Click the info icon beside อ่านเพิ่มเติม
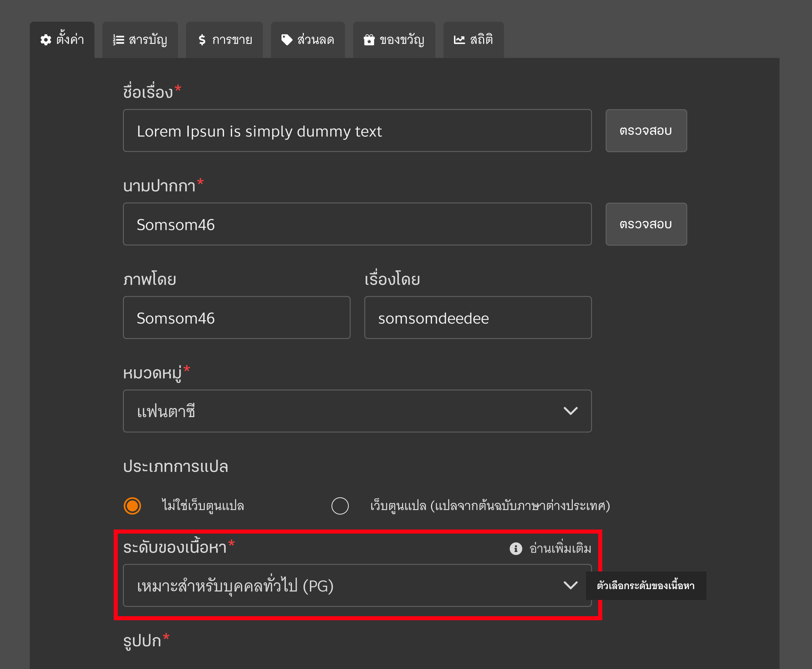This screenshot has width=812, height=669. [516, 548]
